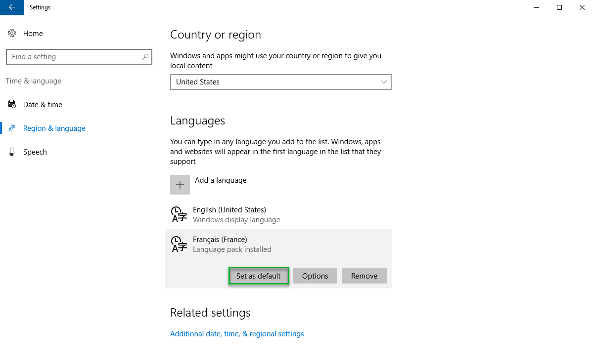Open Additional date, time, & regional settings
Screen dimensions: 592x364
tap(237, 334)
